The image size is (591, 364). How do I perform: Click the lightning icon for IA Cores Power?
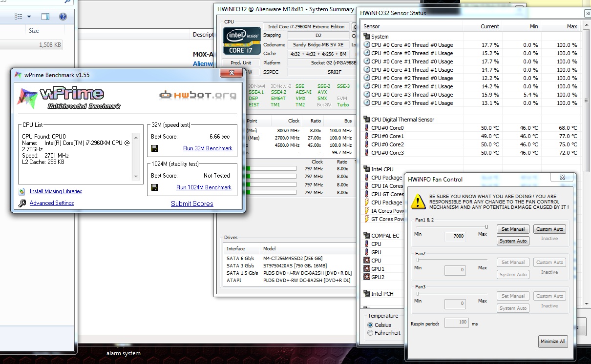tap(367, 211)
